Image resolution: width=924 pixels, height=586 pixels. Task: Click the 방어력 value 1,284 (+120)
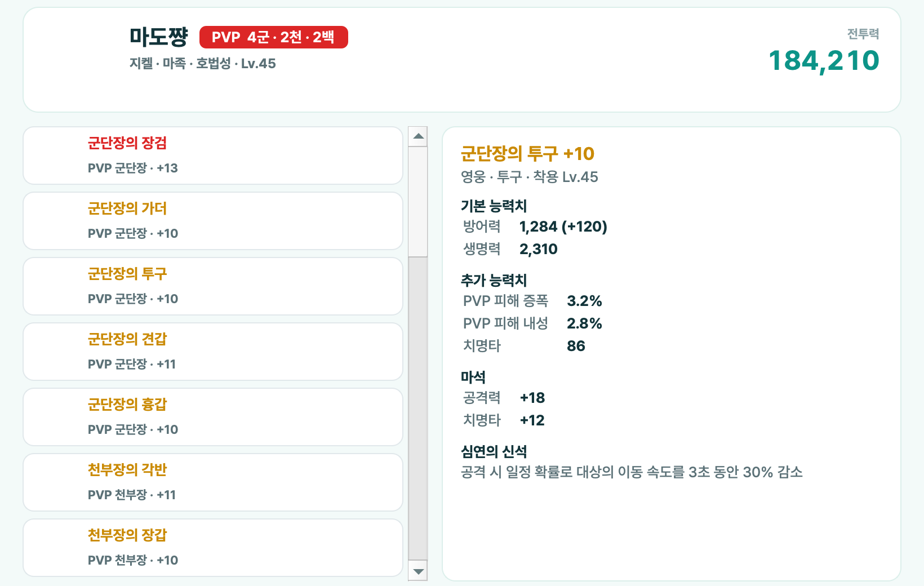[x=563, y=227]
